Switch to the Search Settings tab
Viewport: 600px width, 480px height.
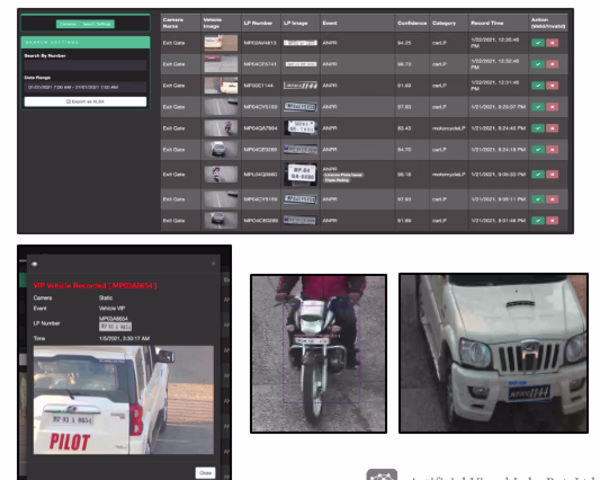pos(97,24)
